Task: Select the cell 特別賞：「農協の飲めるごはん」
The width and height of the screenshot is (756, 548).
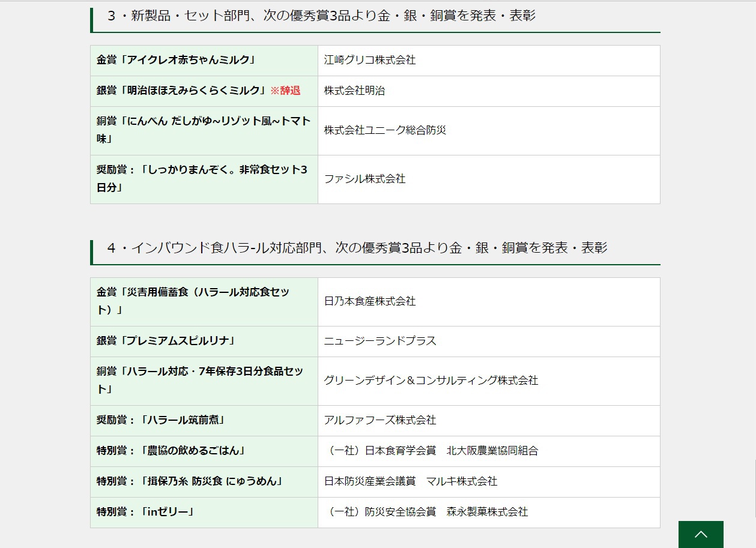Action: click(x=204, y=451)
